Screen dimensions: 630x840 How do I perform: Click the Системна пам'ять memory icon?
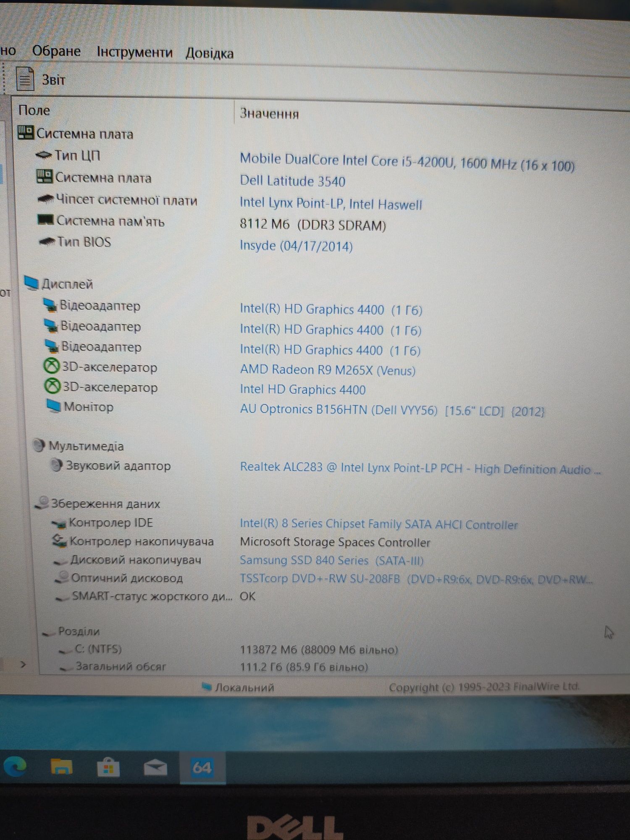coord(46,220)
